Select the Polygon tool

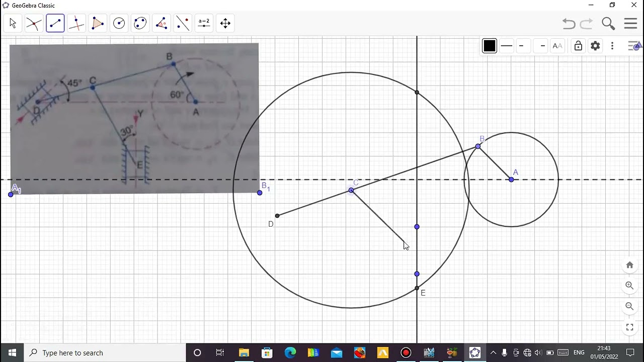(x=98, y=23)
